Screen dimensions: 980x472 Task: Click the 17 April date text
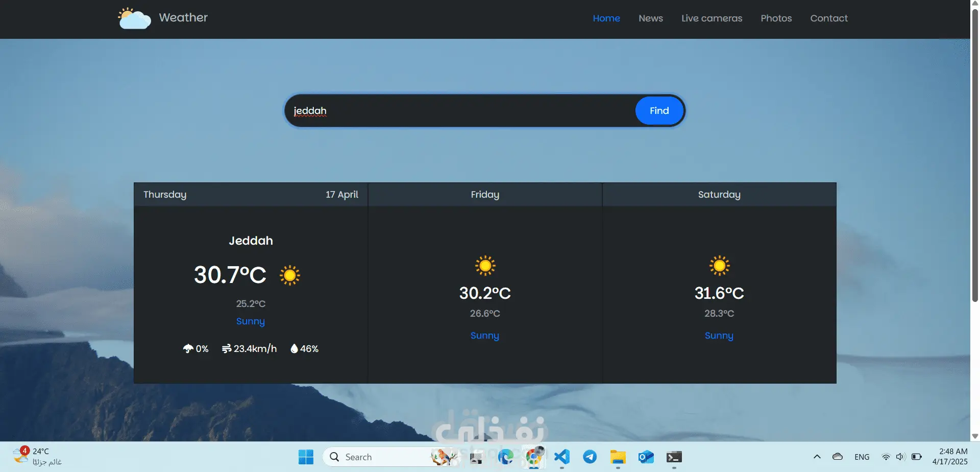click(x=342, y=195)
